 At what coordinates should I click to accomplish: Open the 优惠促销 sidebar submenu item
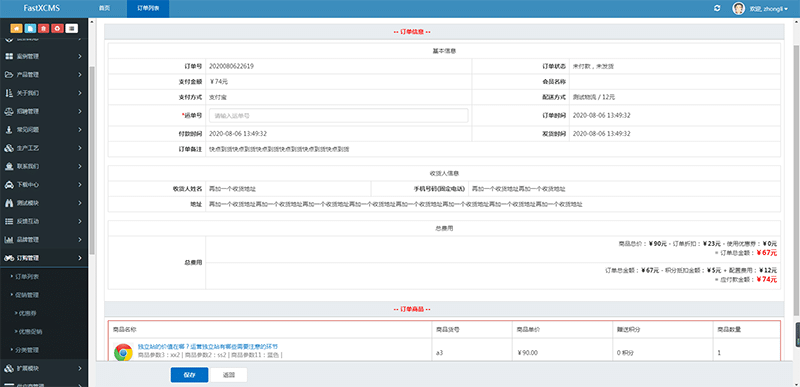30,331
